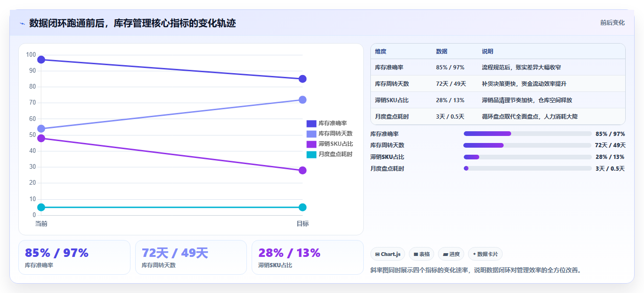Click progress value 85% / 97%
Image resolution: width=644 pixels, height=293 pixels.
coord(610,134)
